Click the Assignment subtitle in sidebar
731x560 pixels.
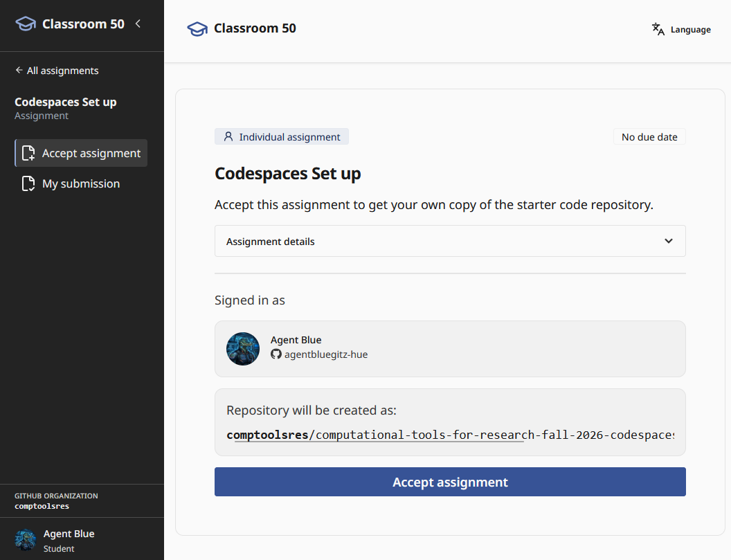pos(42,116)
